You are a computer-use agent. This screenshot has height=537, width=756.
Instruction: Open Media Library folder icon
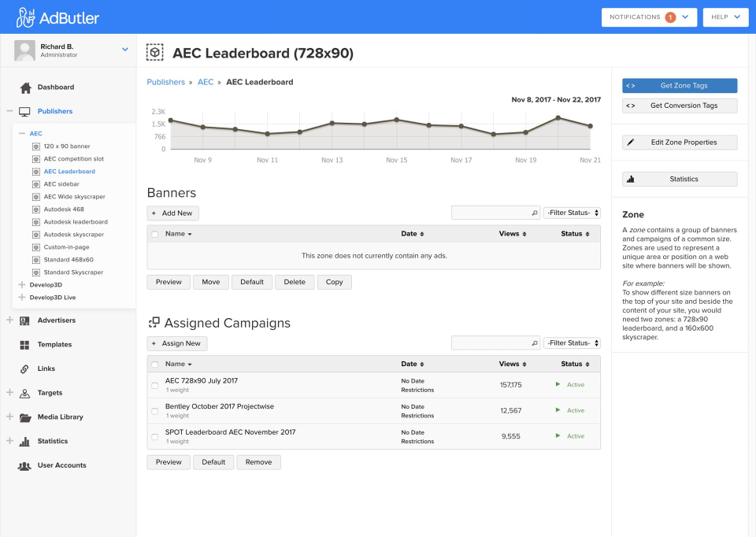tap(24, 417)
